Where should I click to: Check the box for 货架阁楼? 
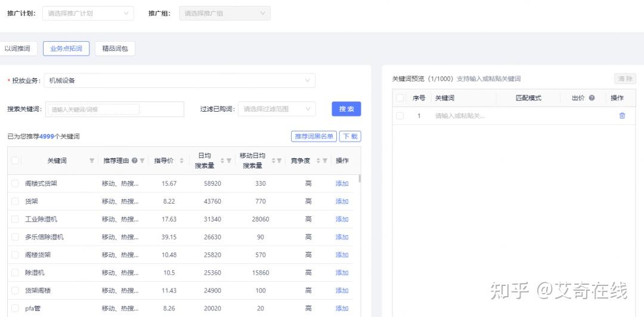(x=15, y=291)
